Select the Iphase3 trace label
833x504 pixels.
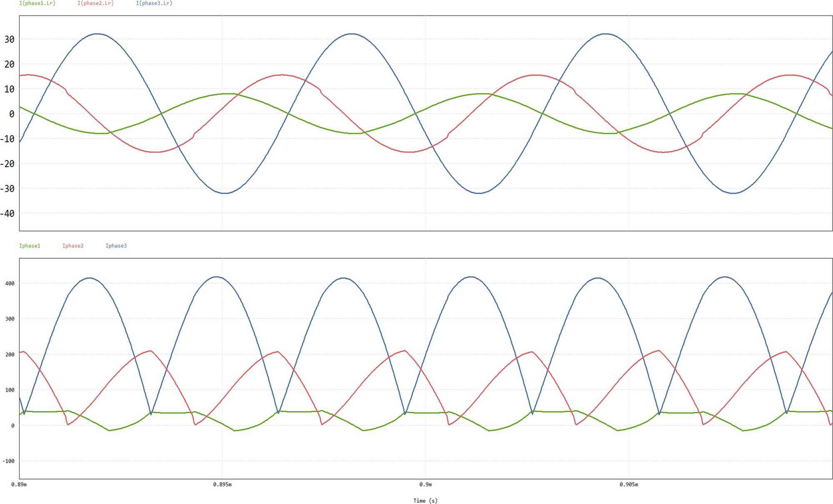[x=116, y=246]
